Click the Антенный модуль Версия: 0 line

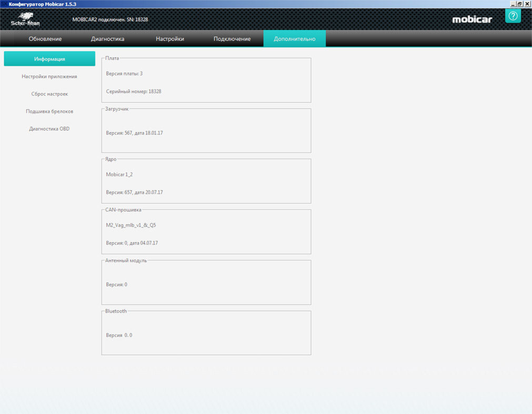click(116, 284)
